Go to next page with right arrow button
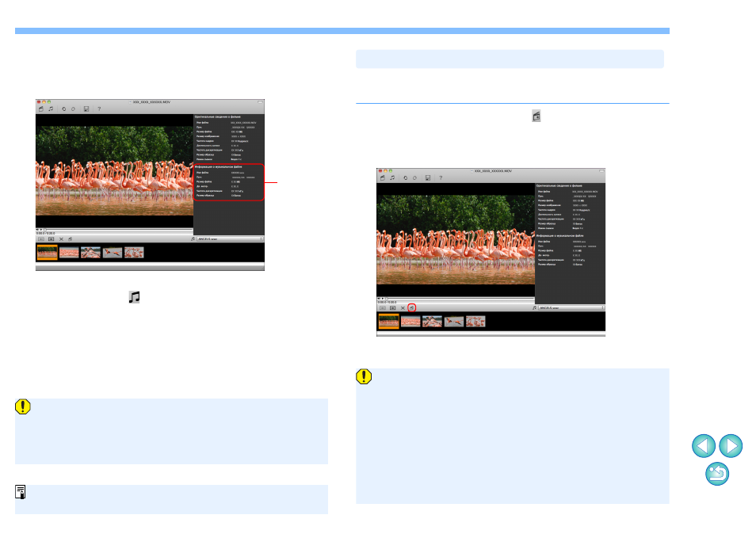The image size is (756, 534). (731, 446)
